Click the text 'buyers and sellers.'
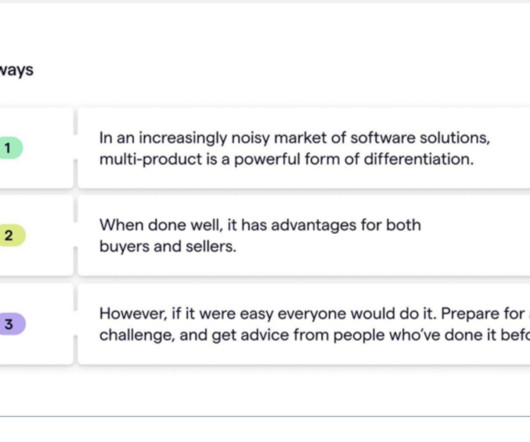 [168, 246]
